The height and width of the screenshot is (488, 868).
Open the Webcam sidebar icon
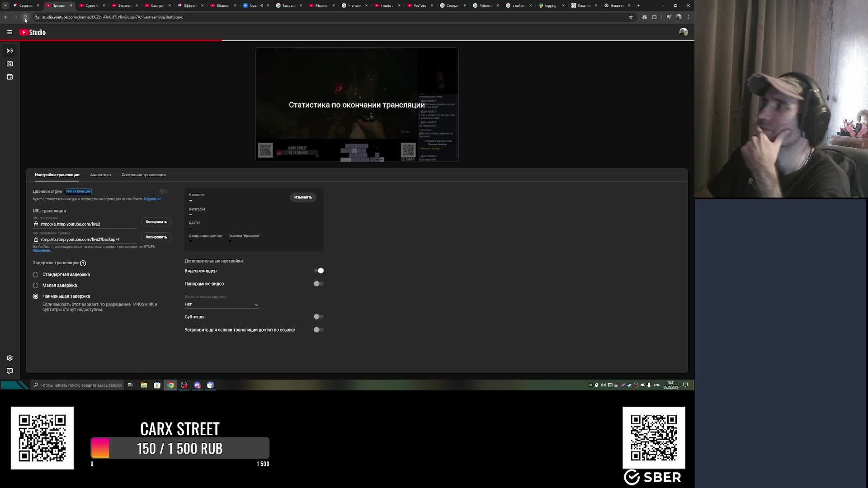click(9, 64)
